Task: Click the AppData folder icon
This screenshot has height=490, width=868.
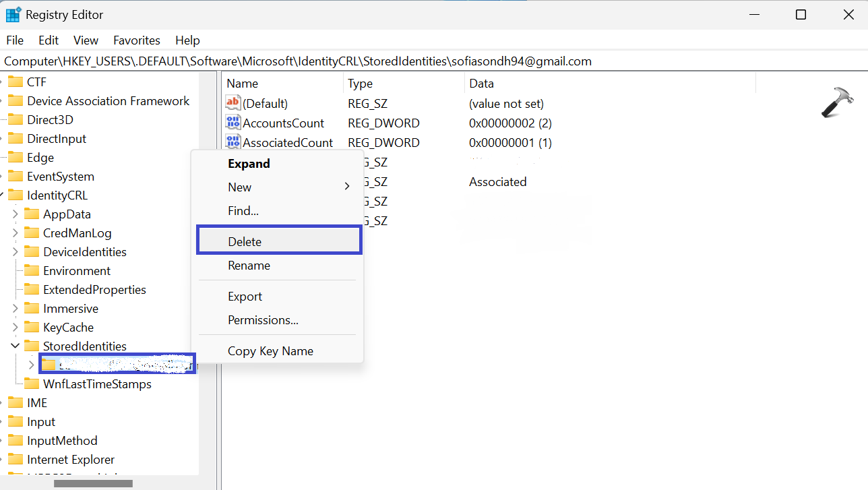Action: pyautogui.click(x=32, y=214)
